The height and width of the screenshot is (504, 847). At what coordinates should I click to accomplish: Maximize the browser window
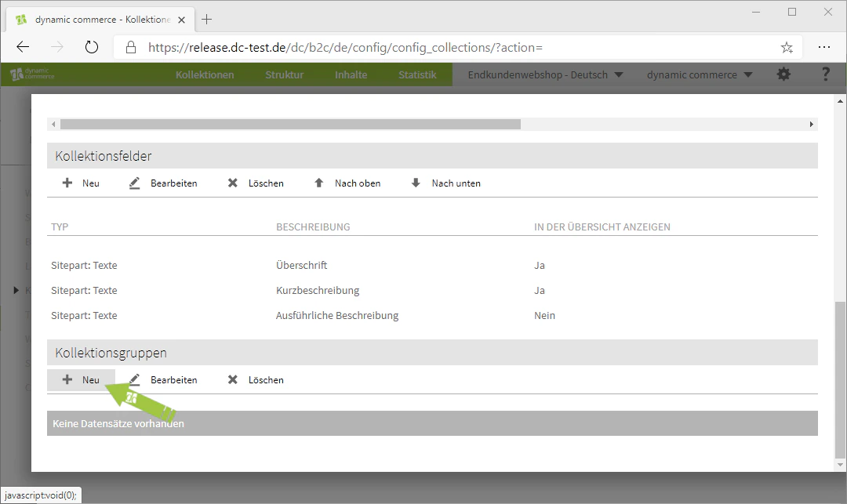click(792, 12)
